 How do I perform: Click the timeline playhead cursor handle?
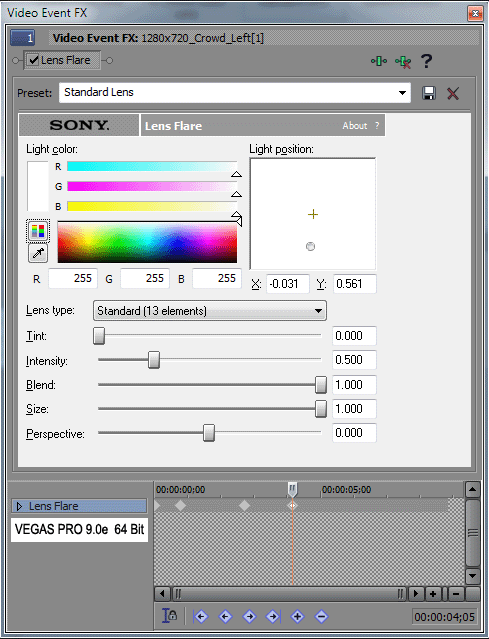292,489
